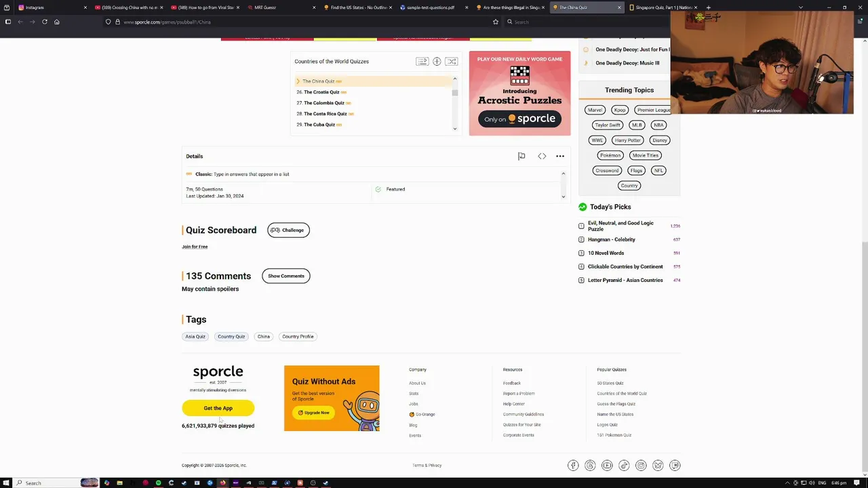This screenshot has height=488, width=868.
Task: Open the browser tab list dropdown
Action: click(801, 7)
